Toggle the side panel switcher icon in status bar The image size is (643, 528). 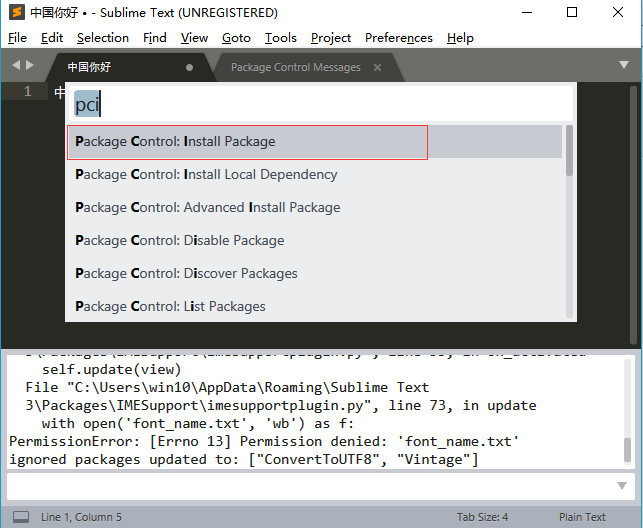(x=21, y=517)
